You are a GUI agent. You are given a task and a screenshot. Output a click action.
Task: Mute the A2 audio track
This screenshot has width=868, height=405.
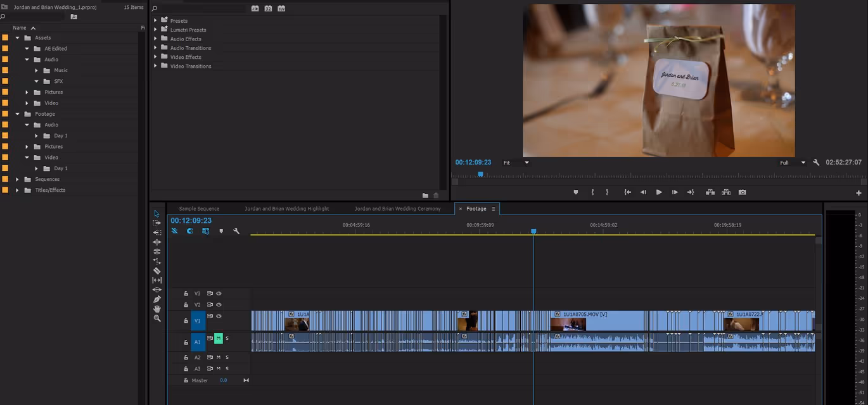219,358
